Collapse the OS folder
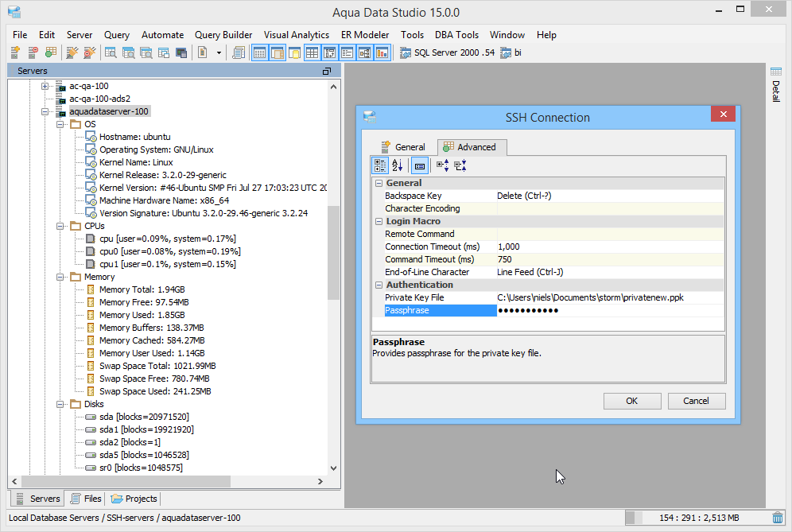This screenshot has width=792, height=532. [60, 124]
